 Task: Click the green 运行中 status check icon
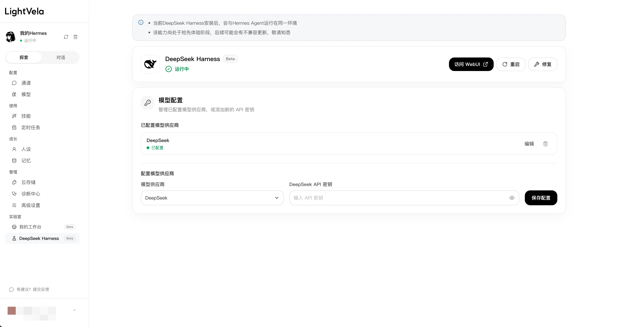point(169,69)
